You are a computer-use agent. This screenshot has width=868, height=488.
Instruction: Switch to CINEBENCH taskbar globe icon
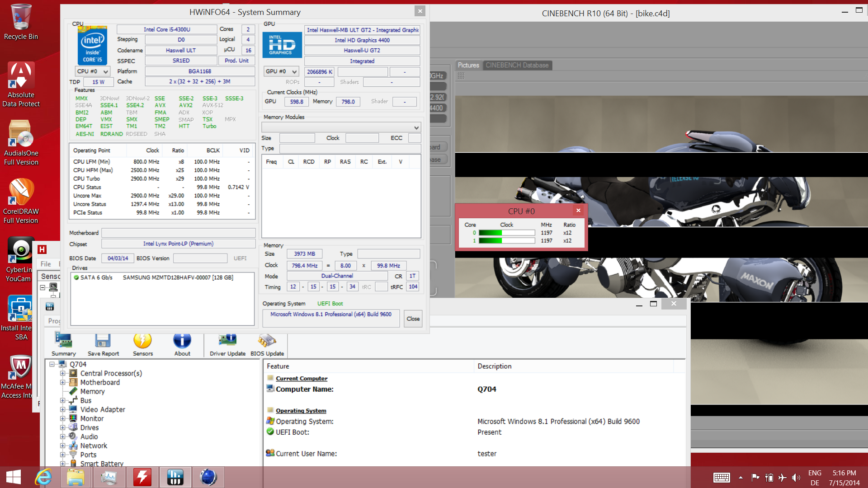pyautogui.click(x=208, y=477)
